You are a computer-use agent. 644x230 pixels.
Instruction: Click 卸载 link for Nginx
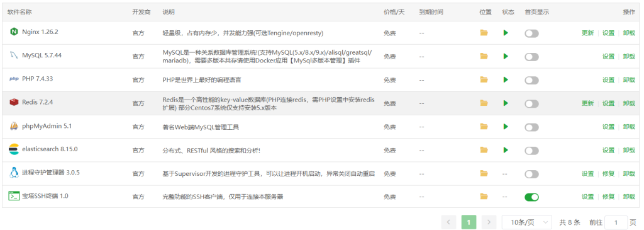point(629,33)
